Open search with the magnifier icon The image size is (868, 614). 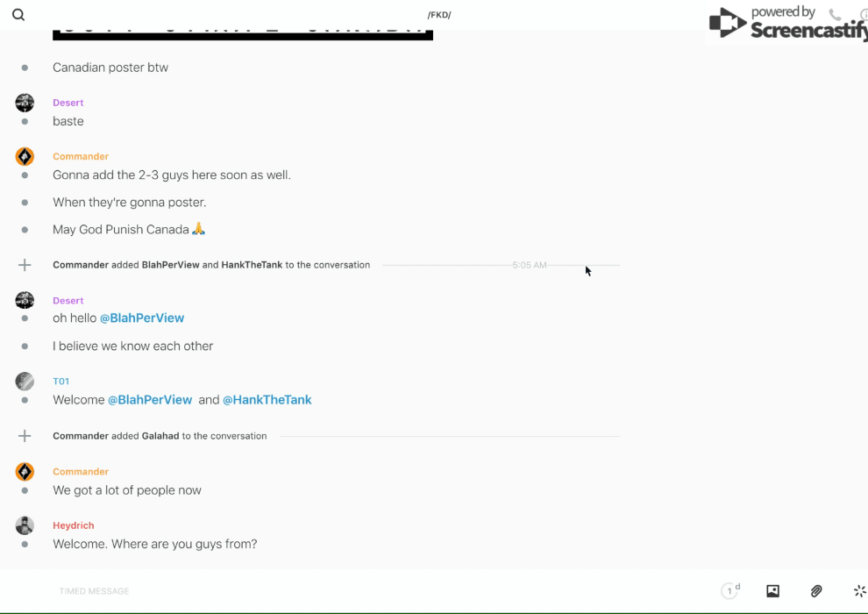tap(18, 15)
